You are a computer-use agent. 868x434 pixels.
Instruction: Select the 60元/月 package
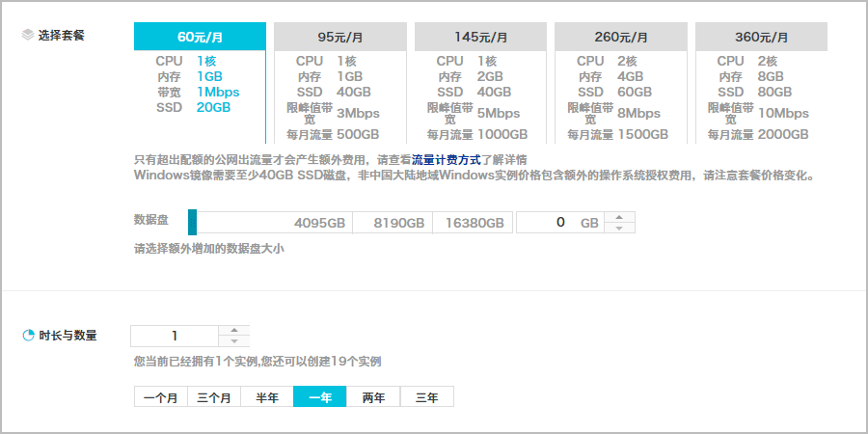click(x=200, y=37)
